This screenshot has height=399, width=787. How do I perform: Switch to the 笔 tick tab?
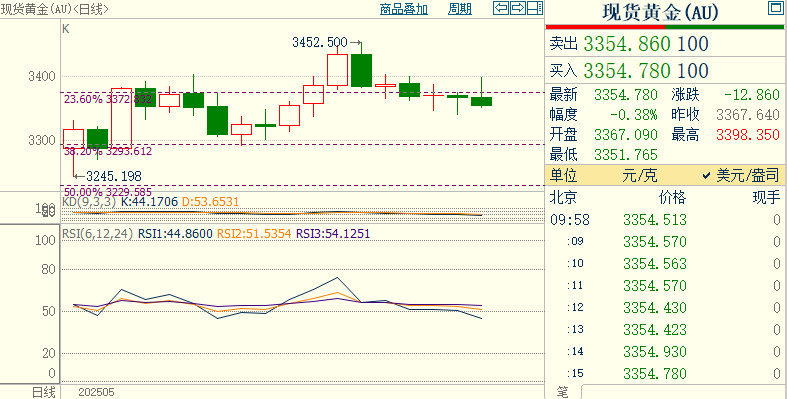coord(564,392)
